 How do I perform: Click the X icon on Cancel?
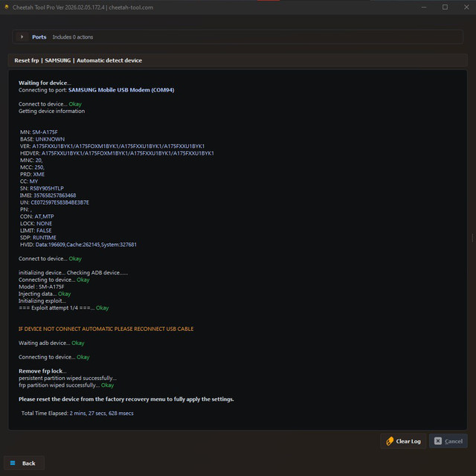pos(438,441)
